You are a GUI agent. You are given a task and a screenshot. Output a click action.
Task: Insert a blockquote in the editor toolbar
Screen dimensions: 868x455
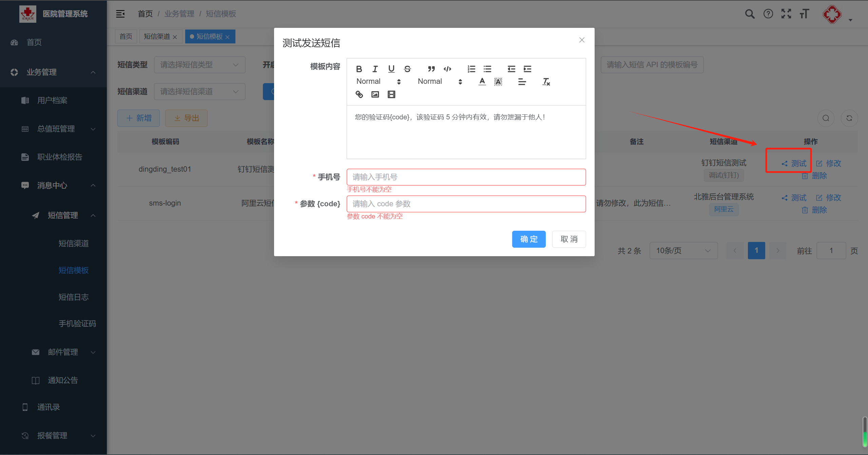(x=431, y=69)
